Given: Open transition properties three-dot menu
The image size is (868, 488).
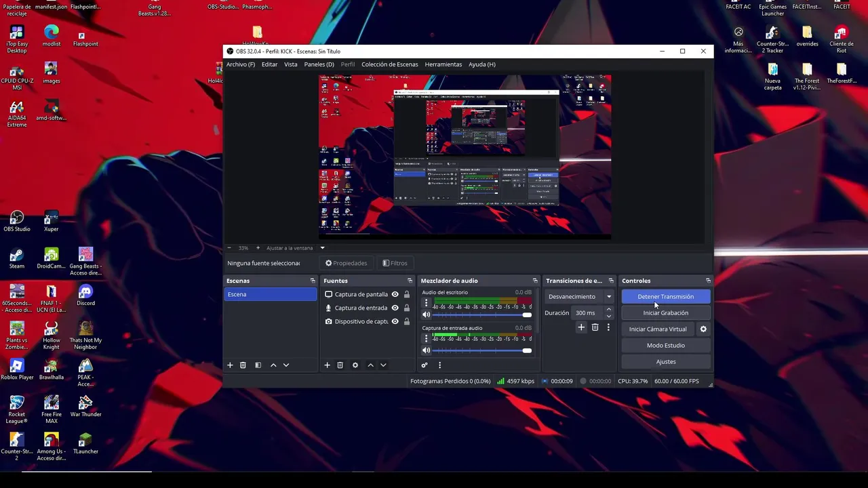Looking at the screenshot, I should coord(608,327).
